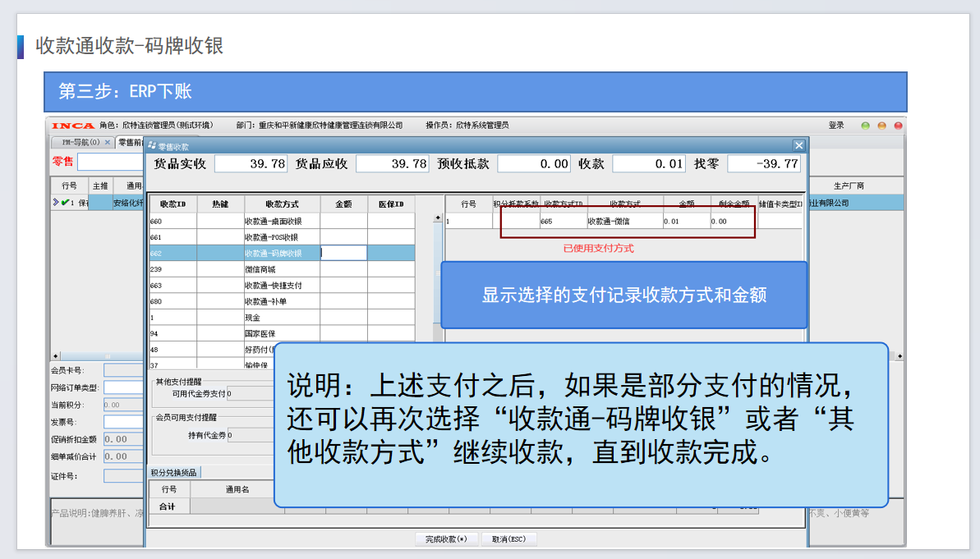Screen dimensions: 980x559
Task: Click the 收款ID column header
Action: click(x=173, y=204)
